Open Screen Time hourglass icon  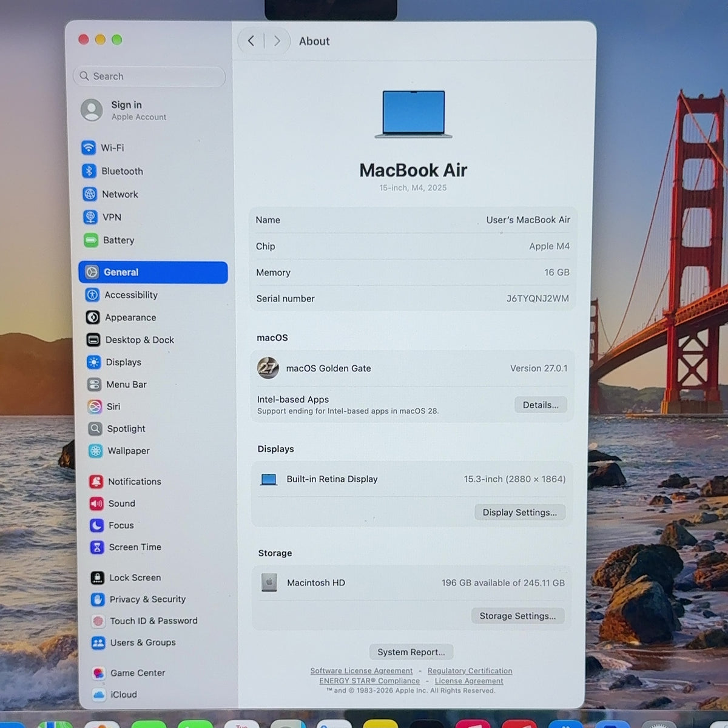point(97,547)
